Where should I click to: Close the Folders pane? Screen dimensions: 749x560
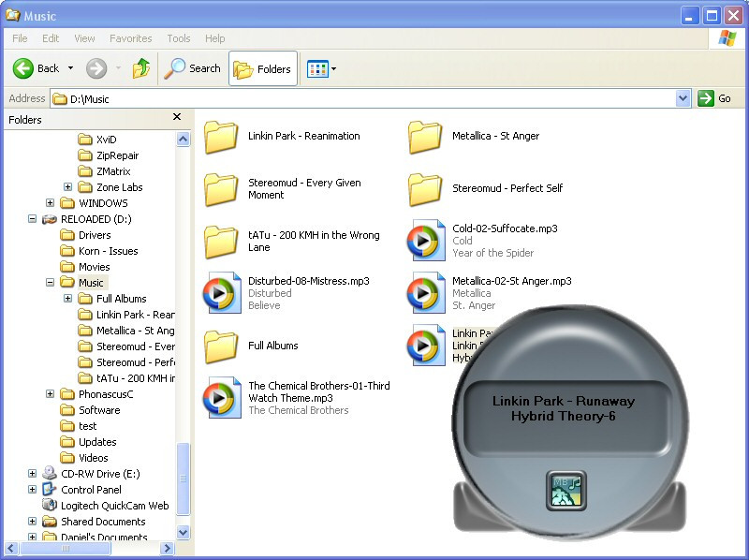pyautogui.click(x=177, y=116)
